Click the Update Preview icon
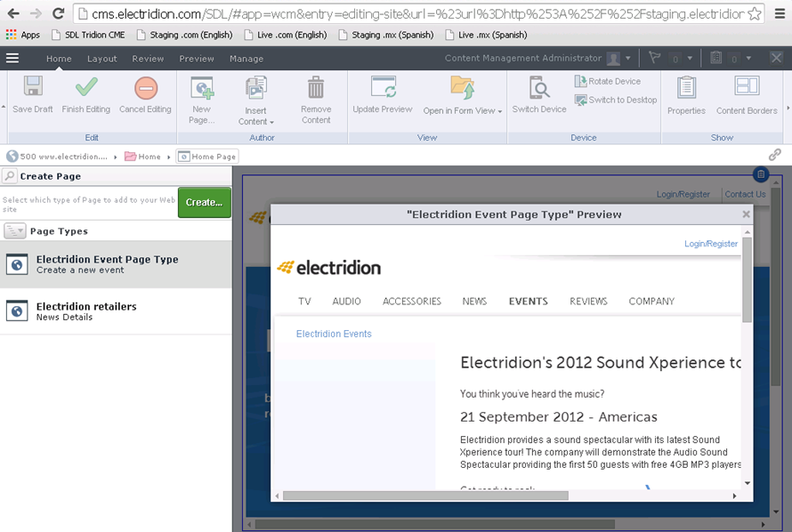The image size is (792, 532). pyautogui.click(x=383, y=87)
